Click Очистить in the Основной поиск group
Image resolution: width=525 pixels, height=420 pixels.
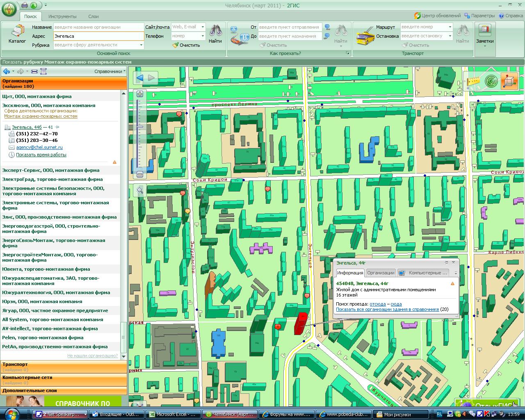click(x=186, y=45)
